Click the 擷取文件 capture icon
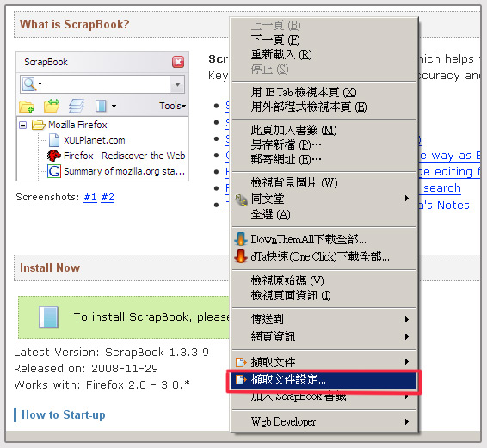The image size is (487, 448). click(x=241, y=362)
